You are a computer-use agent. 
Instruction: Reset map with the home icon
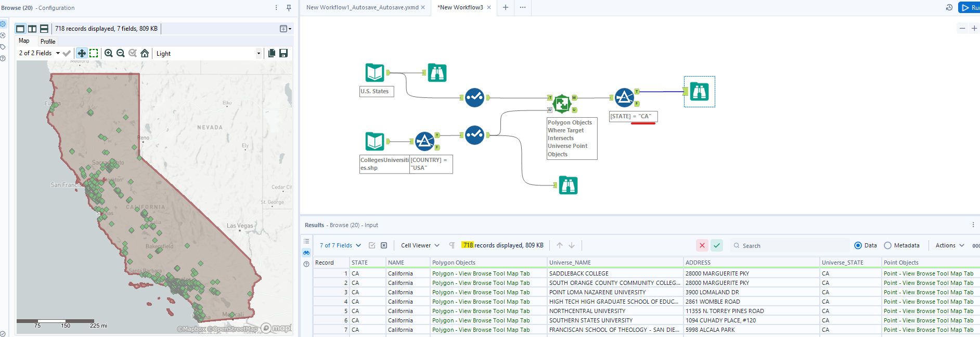click(145, 53)
